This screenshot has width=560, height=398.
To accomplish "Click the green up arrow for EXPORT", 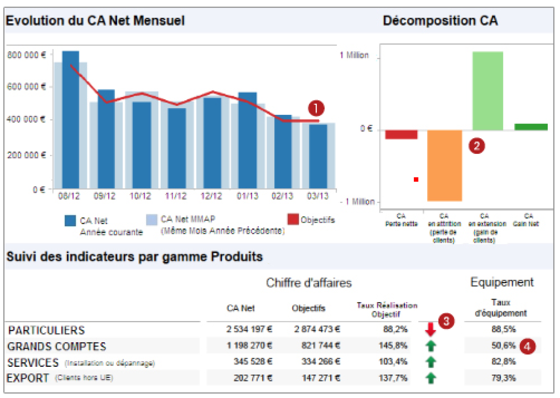I will [431, 378].
